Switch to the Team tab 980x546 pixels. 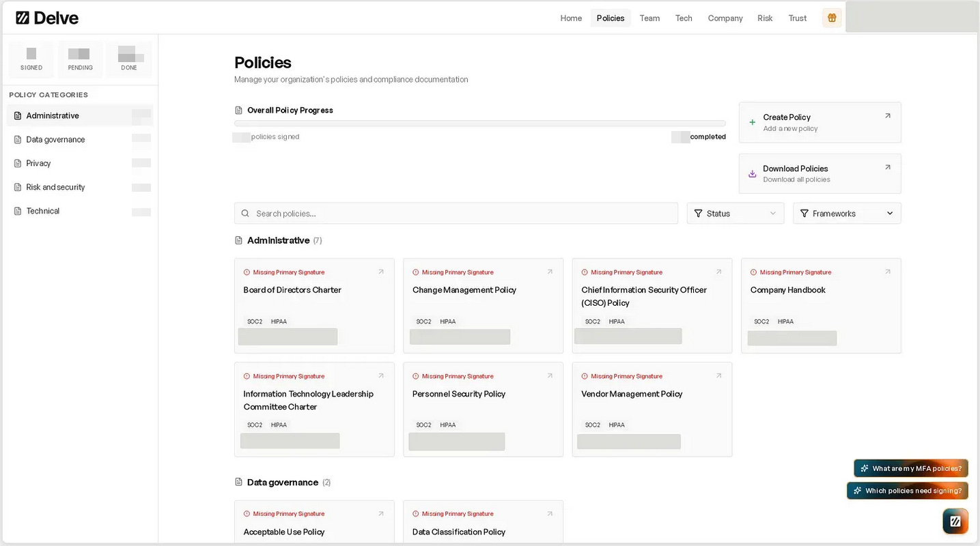(649, 18)
